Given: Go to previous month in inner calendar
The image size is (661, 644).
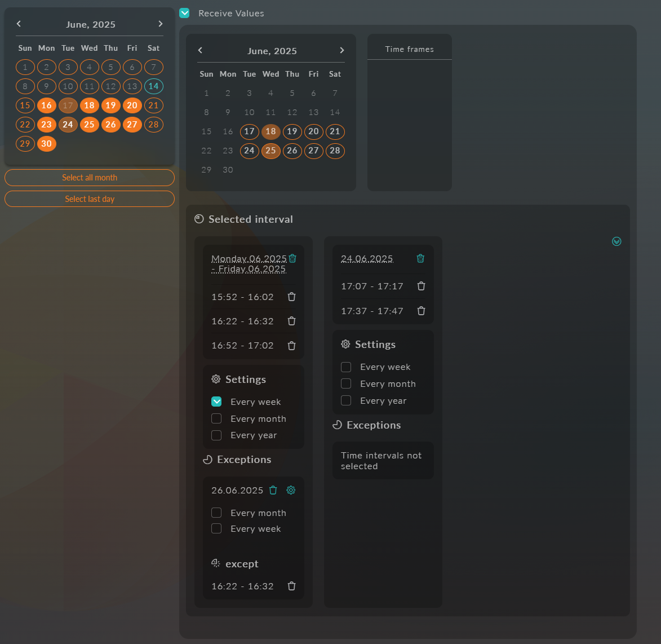Looking at the screenshot, I should pyautogui.click(x=200, y=50).
